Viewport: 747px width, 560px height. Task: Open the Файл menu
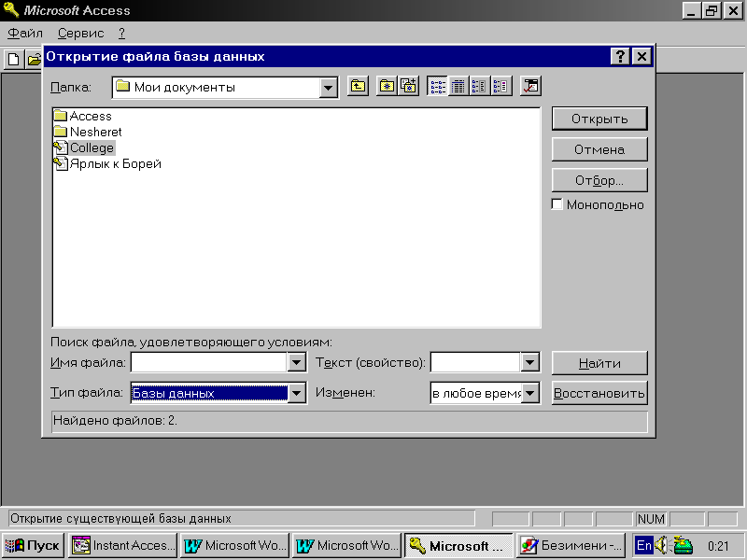coord(25,33)
